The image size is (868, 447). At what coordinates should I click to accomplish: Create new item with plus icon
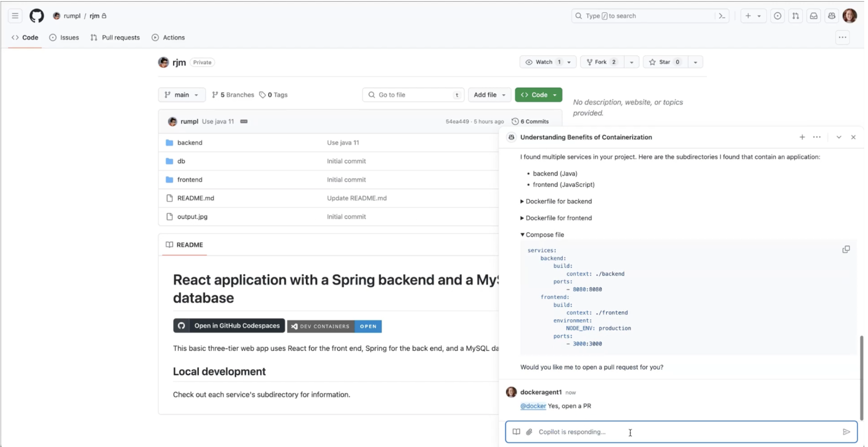click(748, 16)
